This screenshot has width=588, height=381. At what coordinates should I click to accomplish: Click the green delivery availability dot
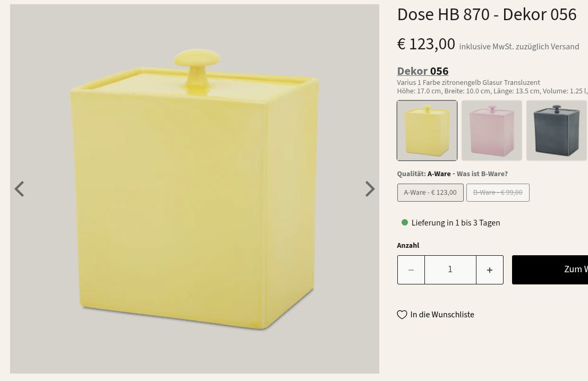405,223
